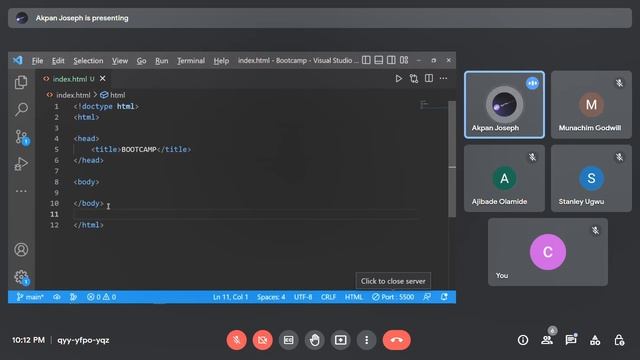Open the Run menu
The image size is (640, 360).
tap(162, 61)
